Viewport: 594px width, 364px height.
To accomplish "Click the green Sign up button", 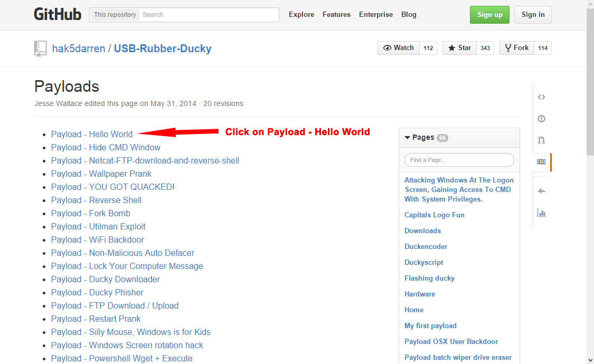I will click(489, 15).
